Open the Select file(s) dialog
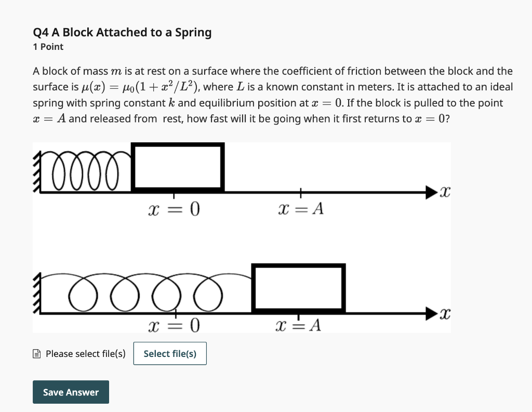This screenshot has height=412, width=532. (x=170, y=353)
